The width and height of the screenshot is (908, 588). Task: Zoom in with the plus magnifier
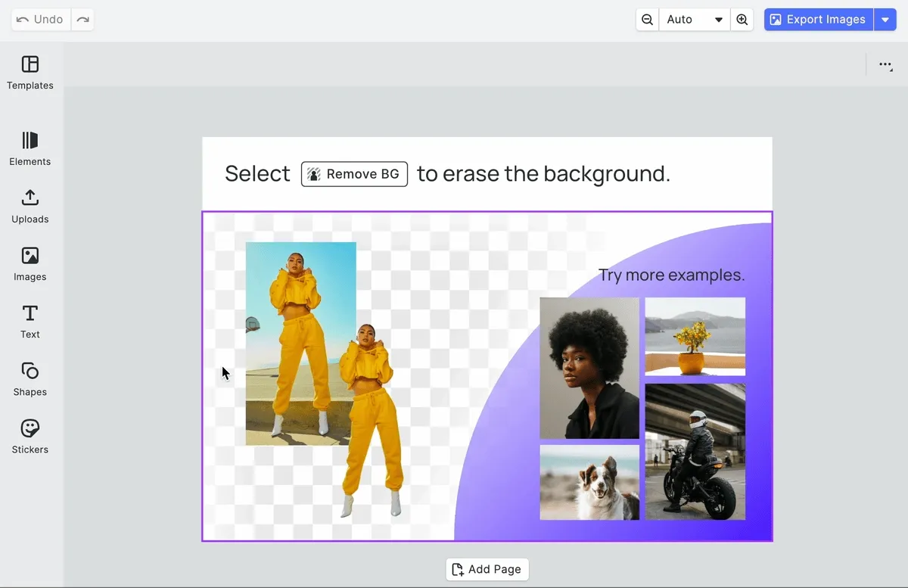coord(742,20)
